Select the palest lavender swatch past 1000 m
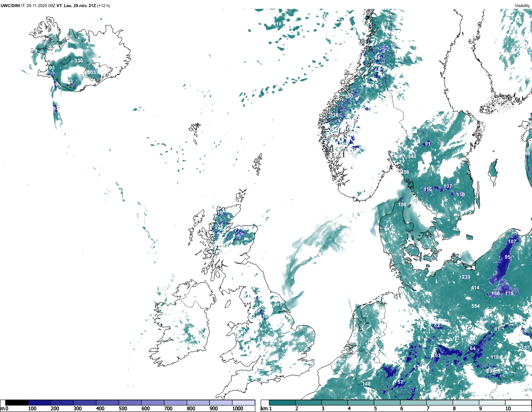The width and height of the screenshot is (532, 412). coord(244,402)
